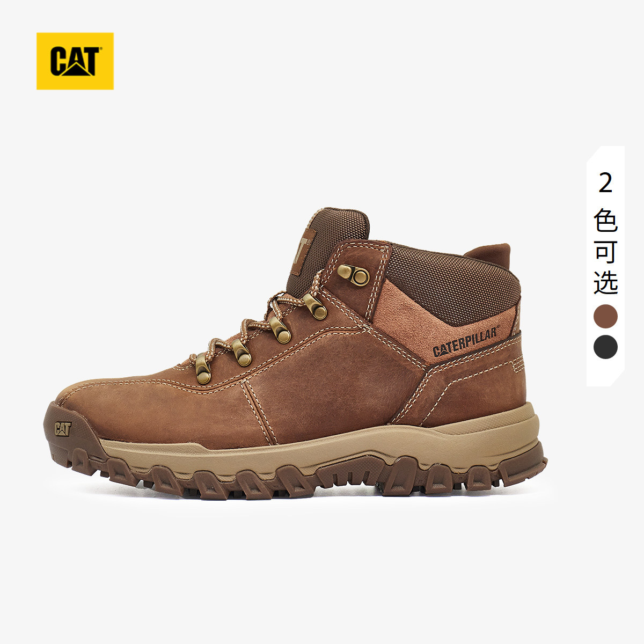Click the CATERPILLAR logo on the boot heel
Image resolution: width=644 pixels, height=644 pixels.
coord(466,342)
